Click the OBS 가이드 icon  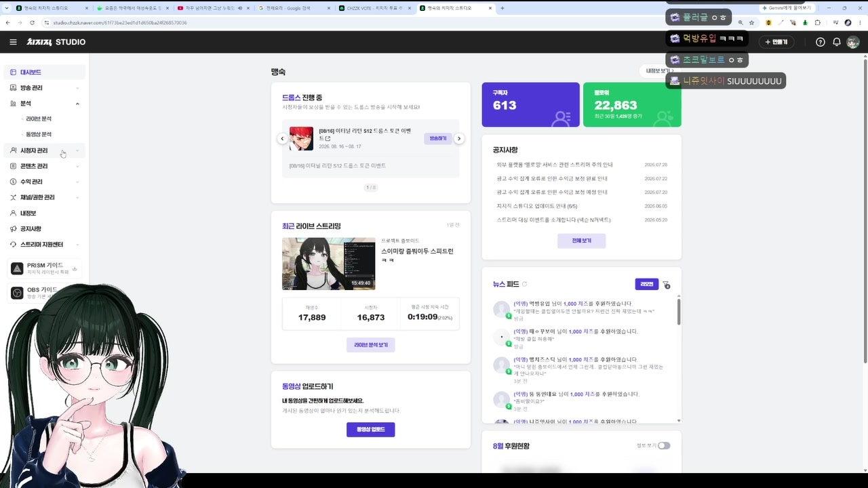point(17,293)
